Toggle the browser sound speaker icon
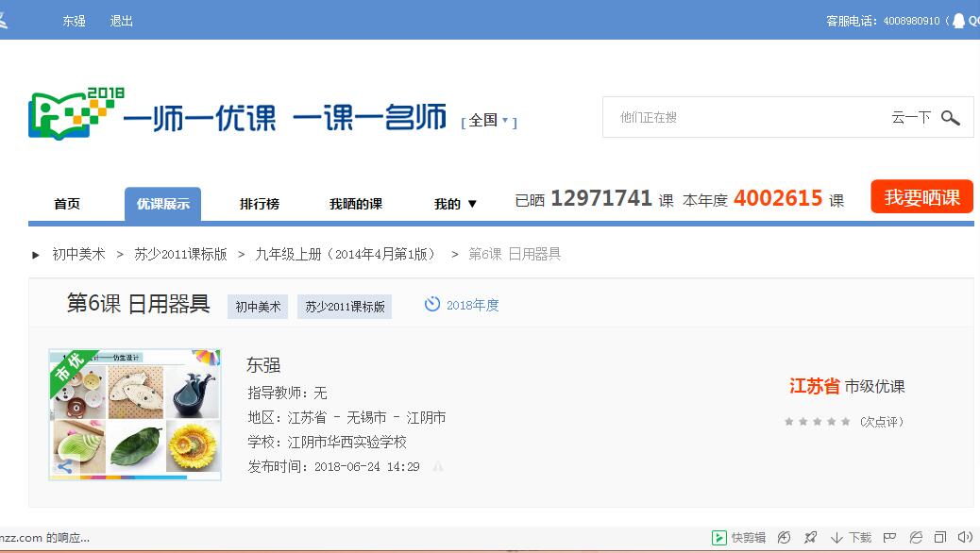The image size is (980, 553). 965,538
